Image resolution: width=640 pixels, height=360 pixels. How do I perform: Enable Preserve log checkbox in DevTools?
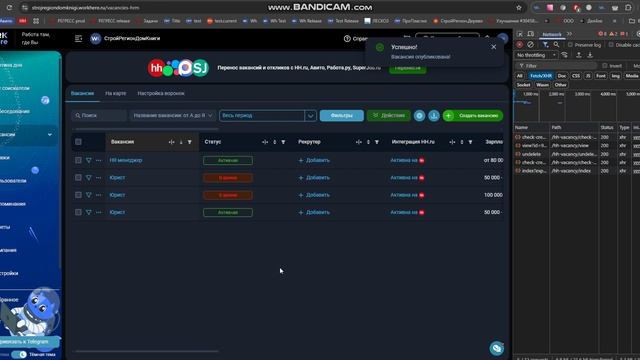(571, 44)
